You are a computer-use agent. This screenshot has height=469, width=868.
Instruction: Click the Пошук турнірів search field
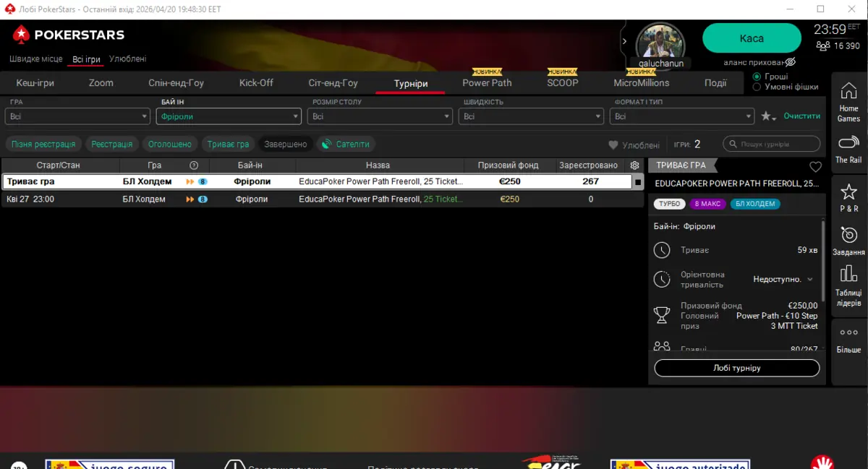tap(773, 145)
